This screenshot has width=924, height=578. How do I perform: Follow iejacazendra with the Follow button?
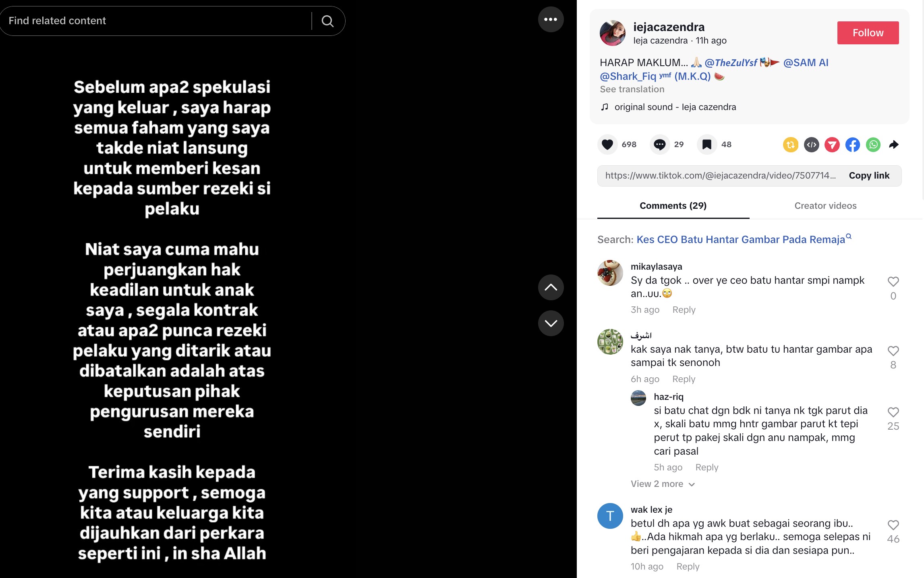click(868, 33)
